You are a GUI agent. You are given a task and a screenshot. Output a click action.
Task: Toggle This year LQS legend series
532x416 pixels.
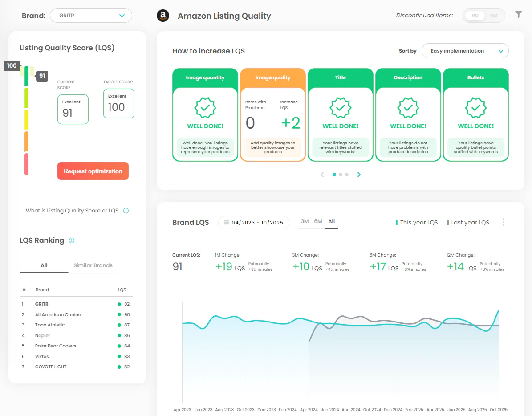417,223
